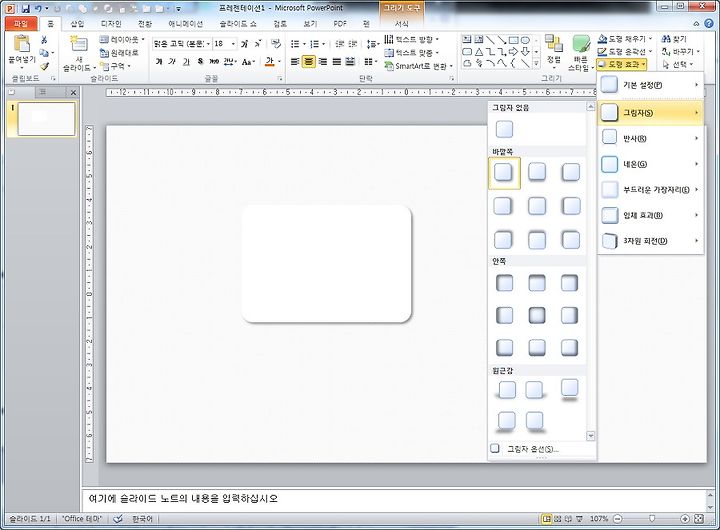Increase the font size

click(x=245, y=44)
